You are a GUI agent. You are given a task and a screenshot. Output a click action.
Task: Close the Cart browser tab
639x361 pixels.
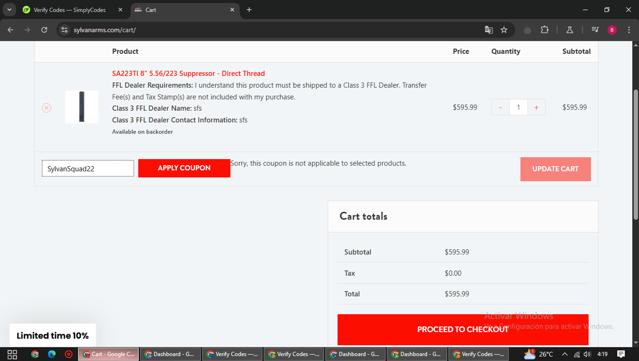[x=232, y=10]
